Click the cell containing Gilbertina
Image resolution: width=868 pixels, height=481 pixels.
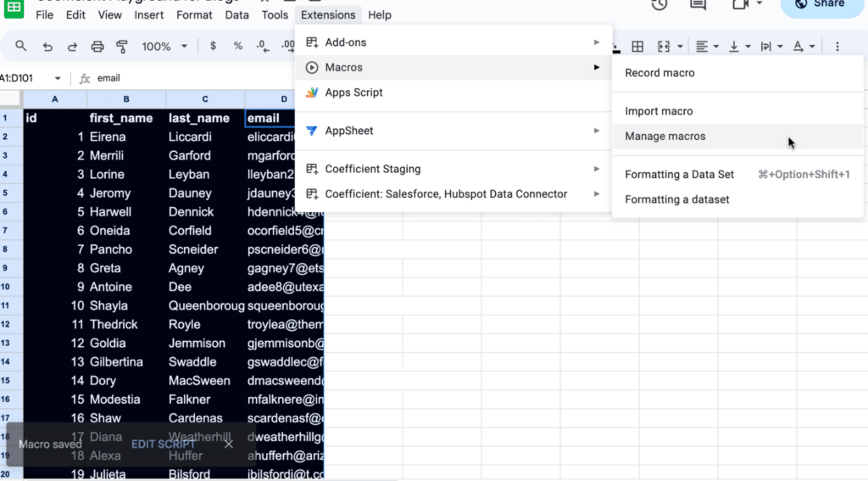(126, 362)
